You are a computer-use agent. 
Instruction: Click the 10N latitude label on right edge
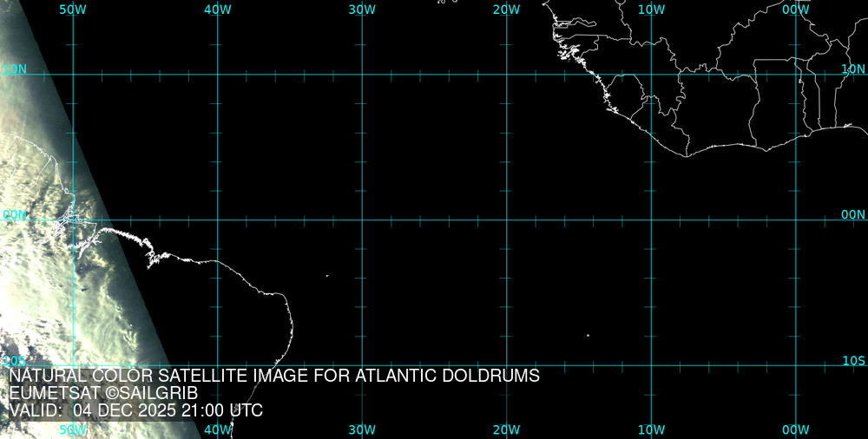coord(853,69)
